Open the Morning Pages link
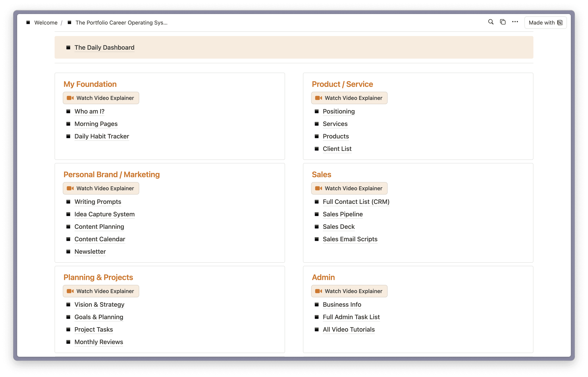Image resolution: width=588 pixels, height=377 pixels. (x=96, y=124)
